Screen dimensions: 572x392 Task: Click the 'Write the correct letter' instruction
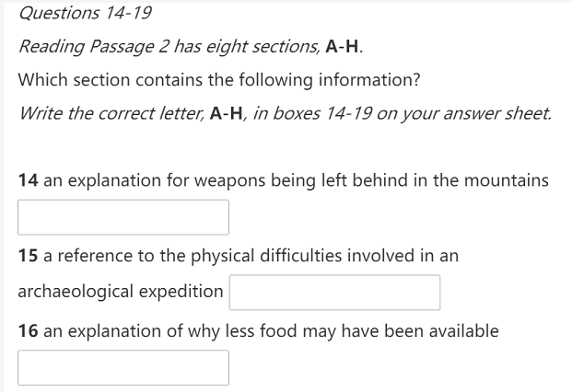[285, 113]
